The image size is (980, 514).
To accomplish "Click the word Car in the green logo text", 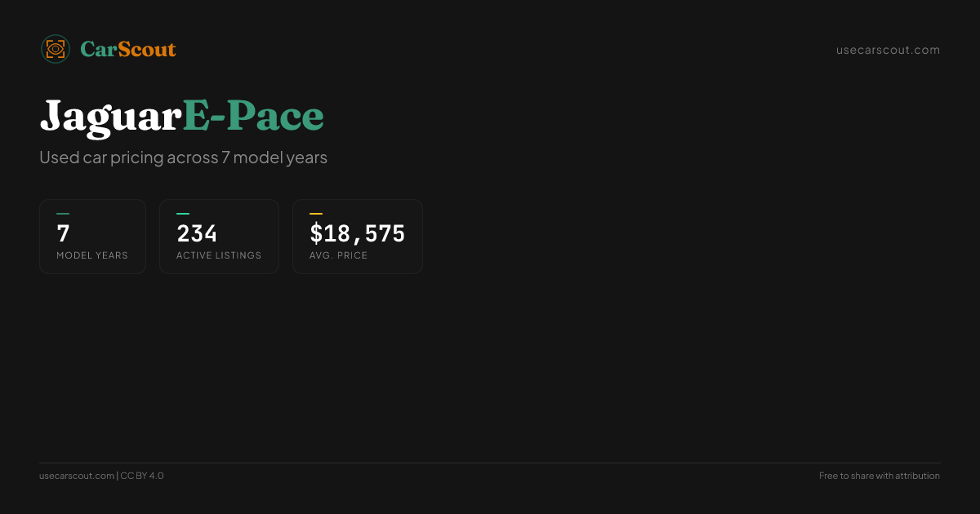I will click(x=98, y=50).
